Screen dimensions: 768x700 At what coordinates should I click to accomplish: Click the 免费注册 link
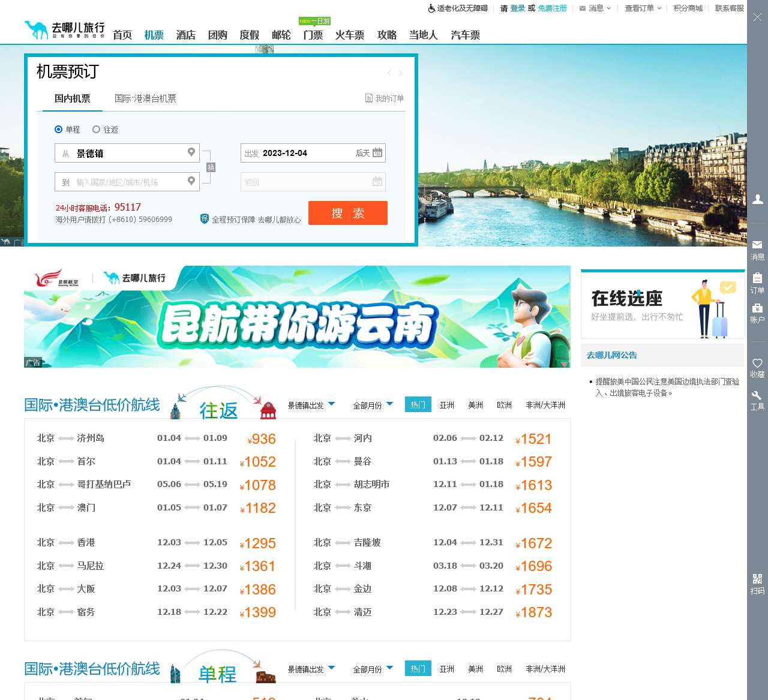552,8
